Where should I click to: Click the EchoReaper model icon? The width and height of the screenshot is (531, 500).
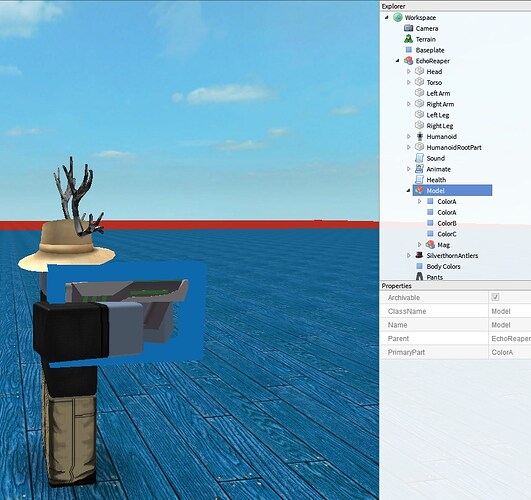(x=409, y=61)
